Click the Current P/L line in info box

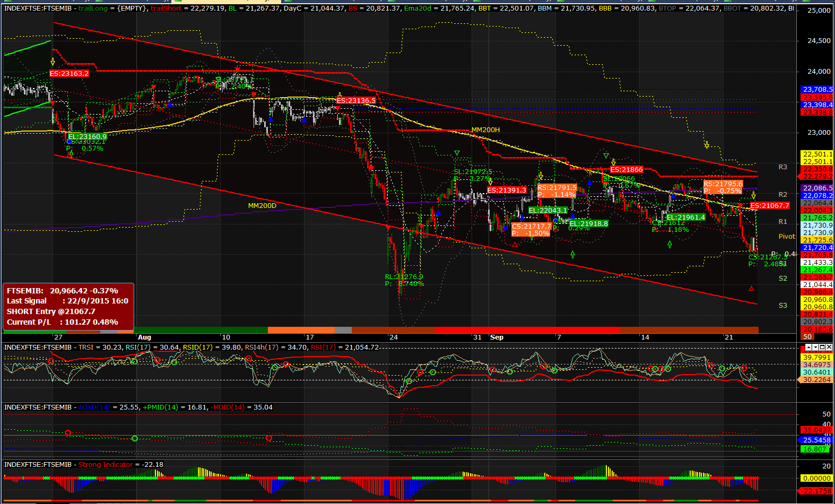pos(63,322)
